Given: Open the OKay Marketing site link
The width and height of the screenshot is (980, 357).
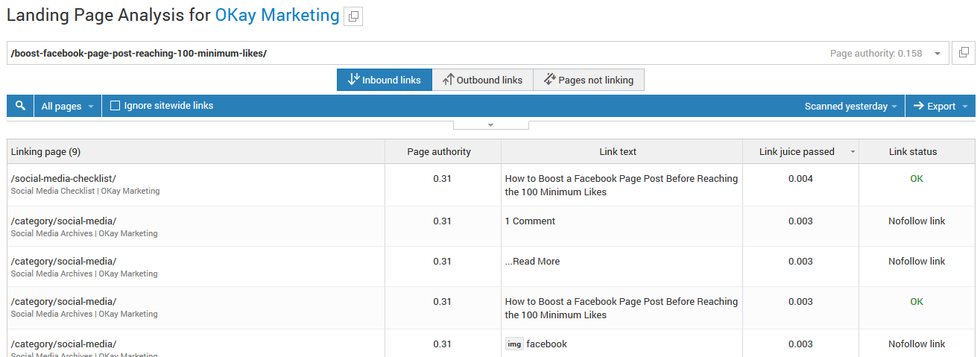Looking at the screenshot, I should point(277,15).
